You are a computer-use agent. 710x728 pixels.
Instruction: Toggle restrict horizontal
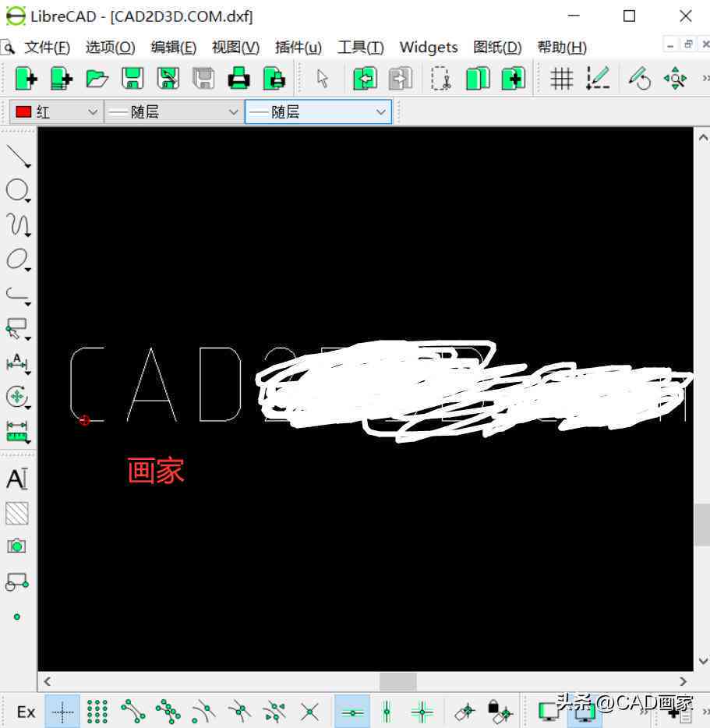(x=352, y=712)
